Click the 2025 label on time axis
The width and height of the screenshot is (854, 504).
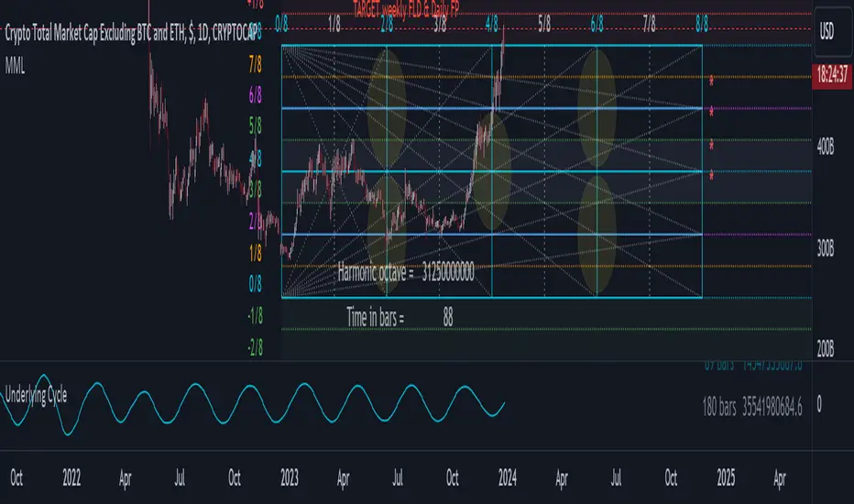click(x=726, y=477)
